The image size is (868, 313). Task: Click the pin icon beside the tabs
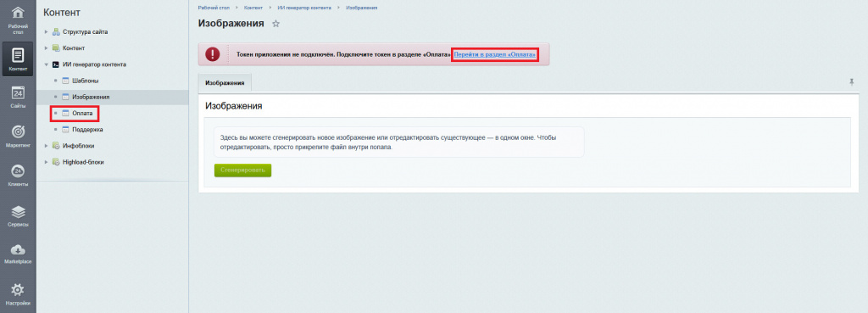[851, 81]
